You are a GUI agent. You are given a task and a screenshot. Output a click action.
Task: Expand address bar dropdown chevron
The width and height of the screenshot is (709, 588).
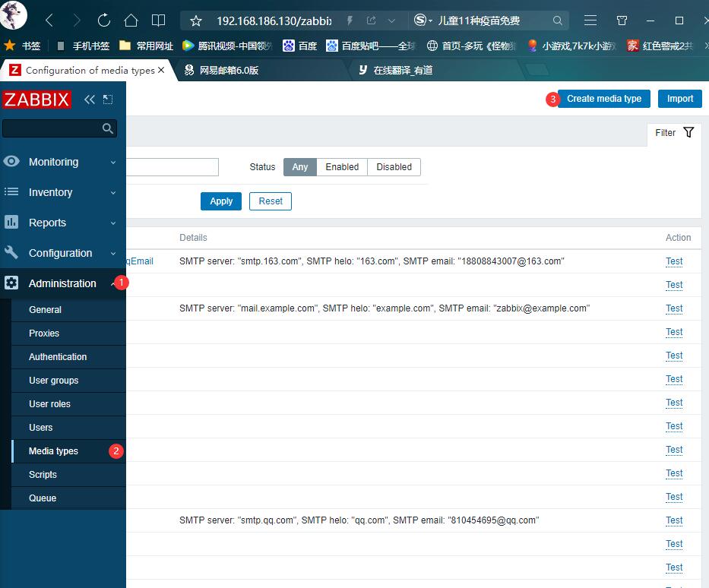391,21
